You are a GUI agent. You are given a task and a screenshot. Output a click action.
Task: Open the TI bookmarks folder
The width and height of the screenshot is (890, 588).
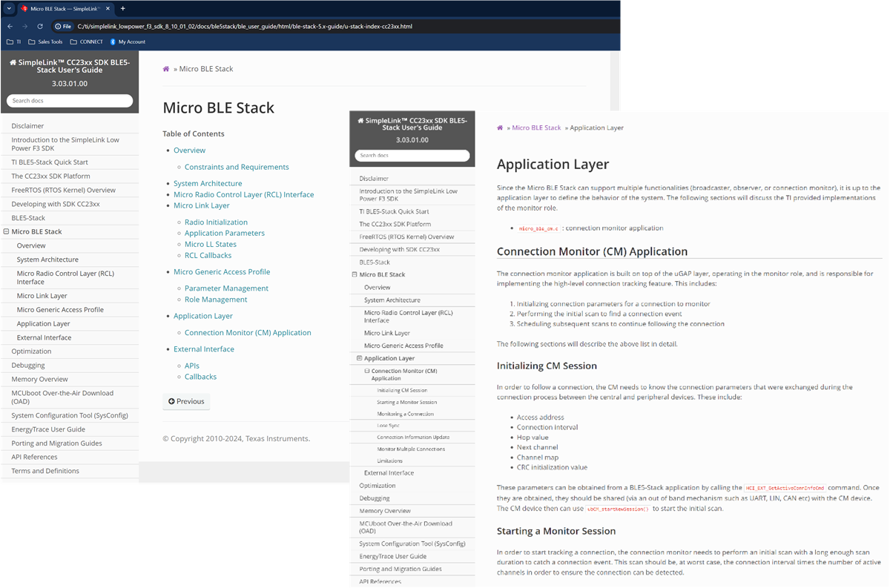[x=13, y=42]
